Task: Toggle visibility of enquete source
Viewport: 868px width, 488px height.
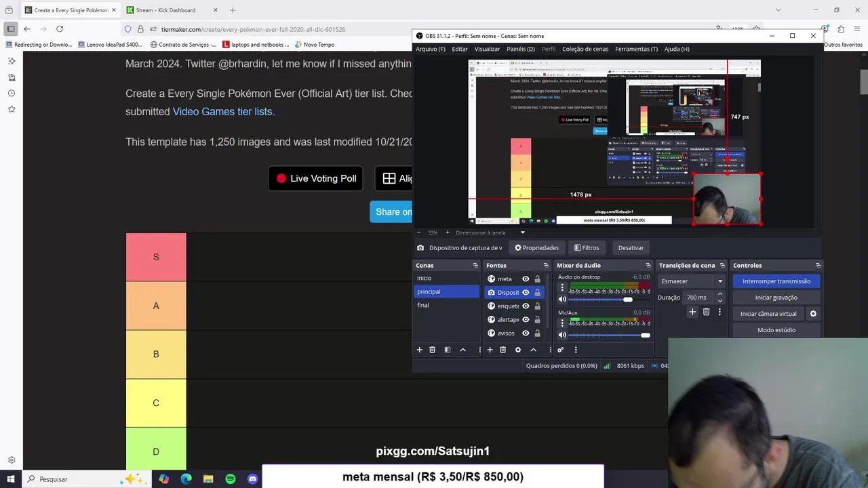Action: click(526, 306)
